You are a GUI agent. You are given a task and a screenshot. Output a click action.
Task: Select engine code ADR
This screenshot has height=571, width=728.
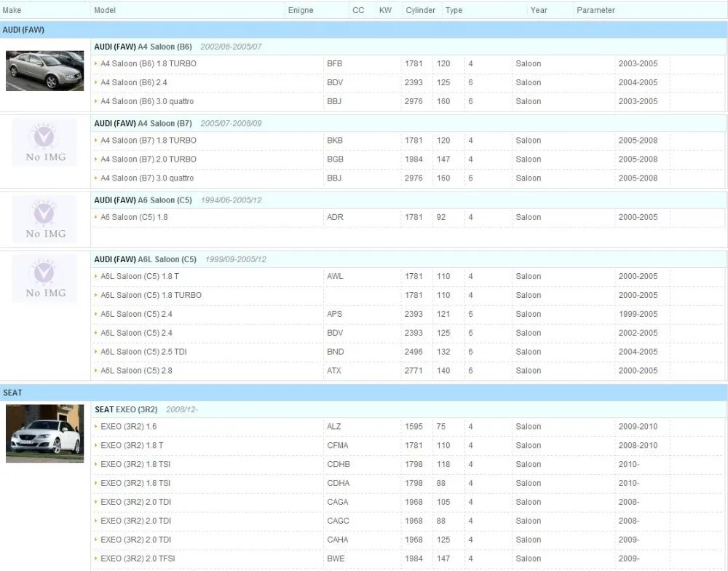point(335,217)
